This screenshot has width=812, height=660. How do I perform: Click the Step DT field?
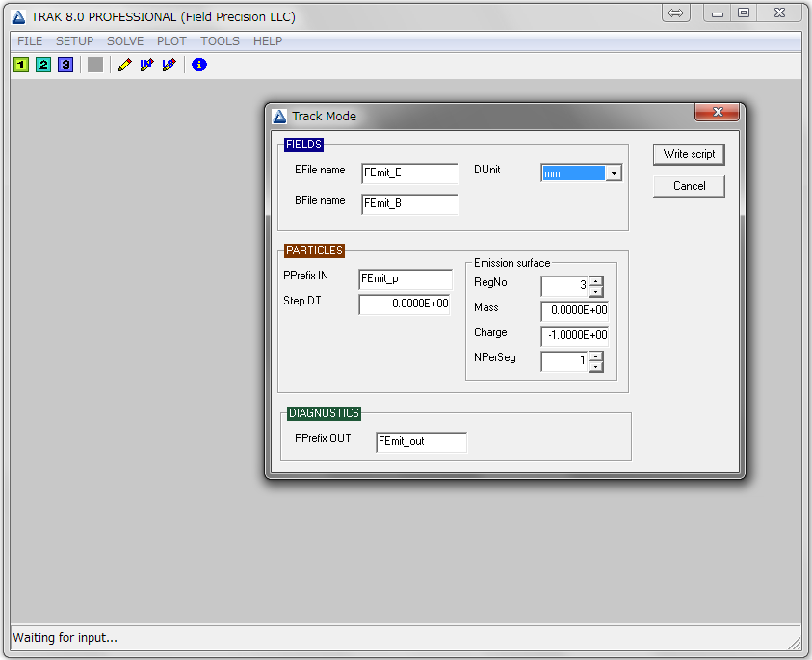tap(405, 304)
